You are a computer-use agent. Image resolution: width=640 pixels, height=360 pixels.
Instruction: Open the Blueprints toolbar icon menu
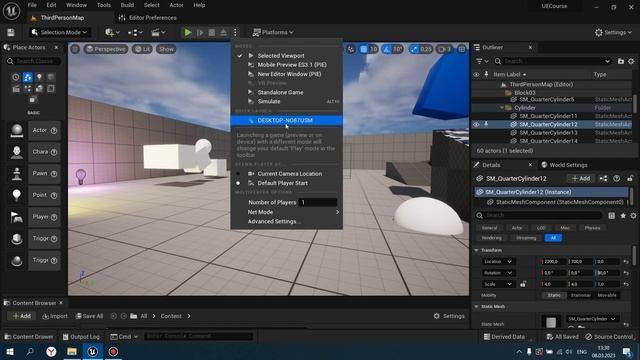135,32
